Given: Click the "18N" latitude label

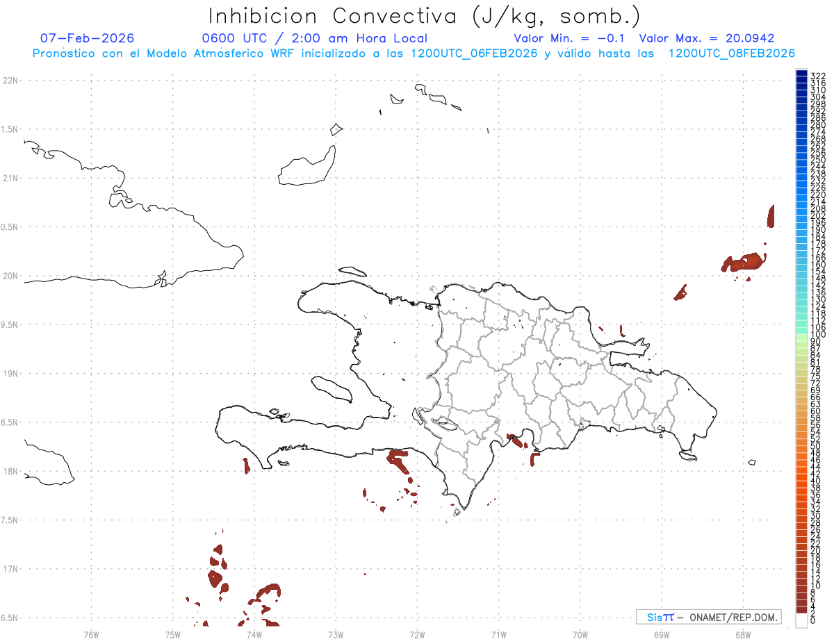Looking at the screenshot, I should [11, 472].
